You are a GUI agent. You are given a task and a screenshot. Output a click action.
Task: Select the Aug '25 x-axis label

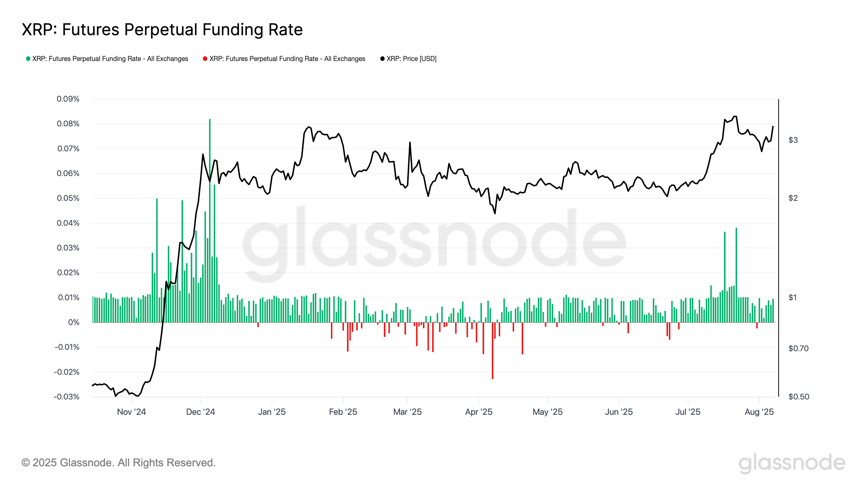pos(759,412)
